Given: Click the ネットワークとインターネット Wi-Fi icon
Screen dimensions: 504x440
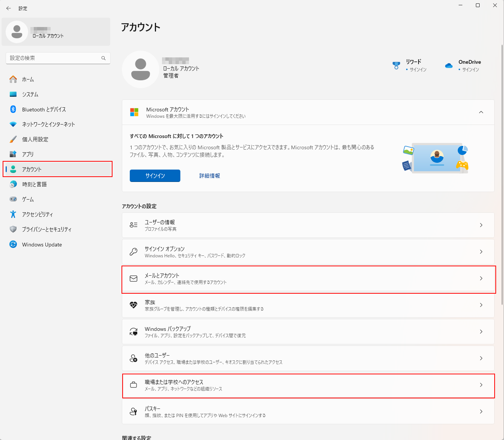Looking at the screenshot, I should coord(13,124).
